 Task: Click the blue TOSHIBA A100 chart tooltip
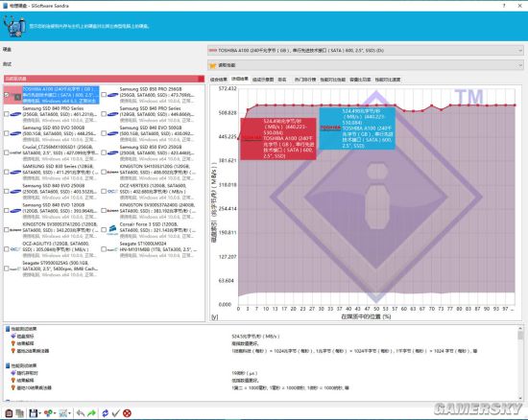pyautogui.click(x=357, y=128)
